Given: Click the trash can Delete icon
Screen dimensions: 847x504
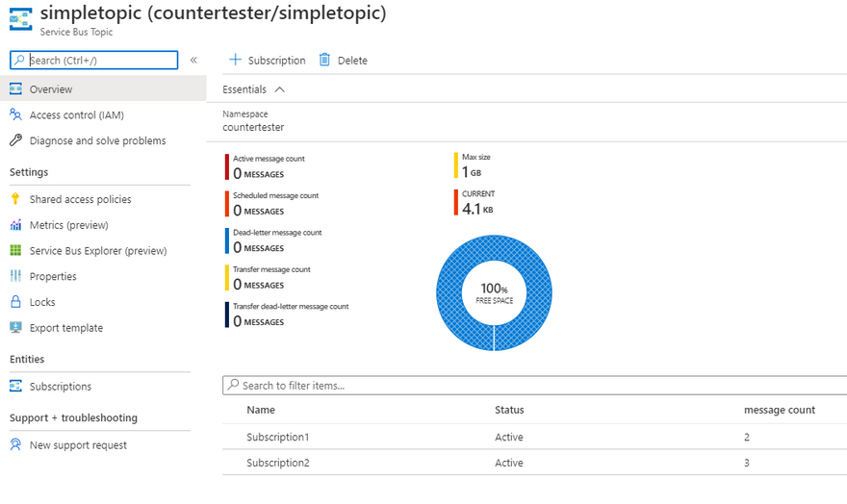Looking at the screenshot, I should click(x=324, y=60).
